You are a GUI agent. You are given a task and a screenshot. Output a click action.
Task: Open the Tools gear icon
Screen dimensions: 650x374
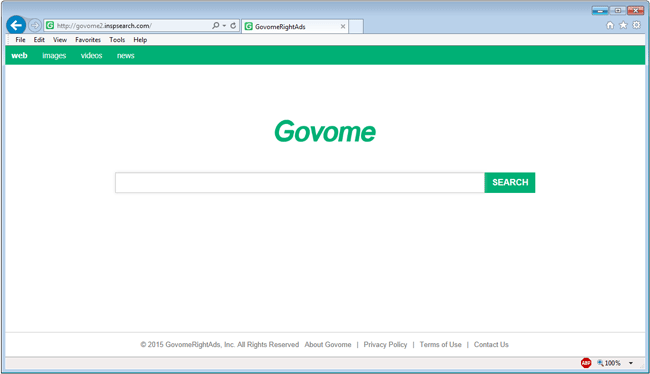coord(636,25)
